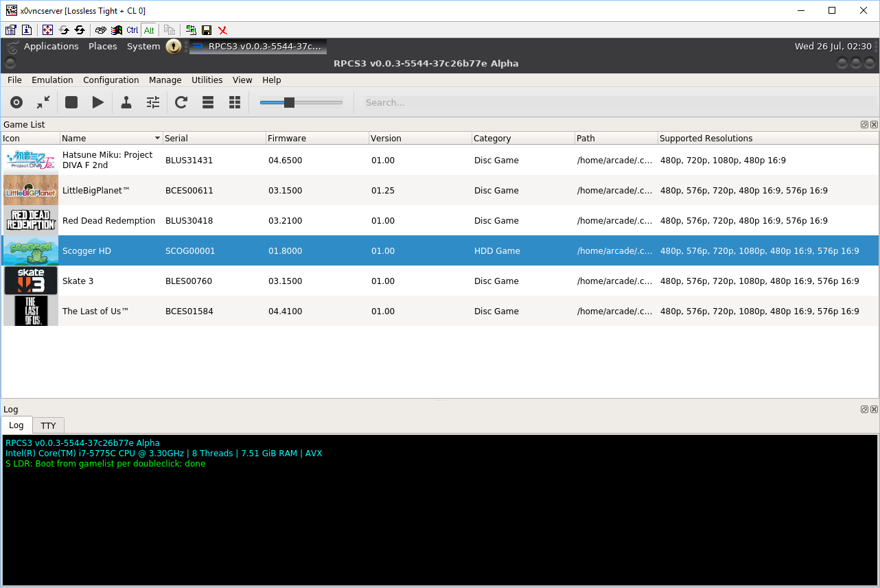Send Windows Start key via VNC toolbar
This screenshot has width=880, height=588.
[117, 30]
